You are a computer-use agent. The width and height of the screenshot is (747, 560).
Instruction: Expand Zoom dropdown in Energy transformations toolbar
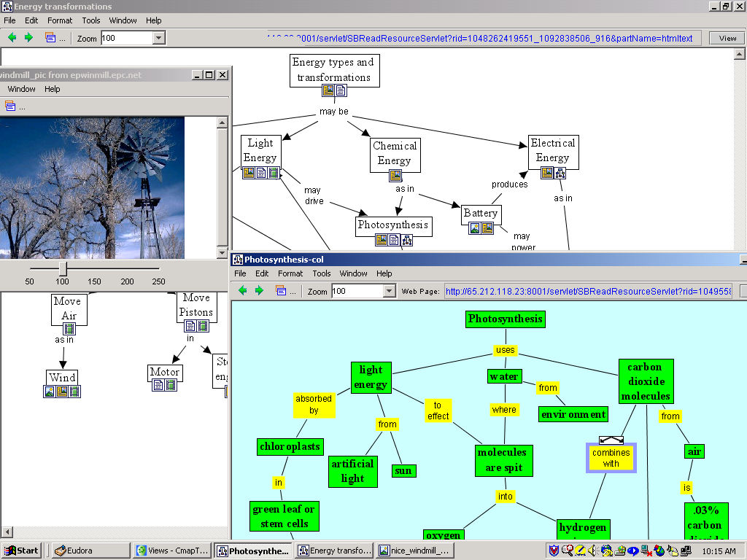(158, 38)
